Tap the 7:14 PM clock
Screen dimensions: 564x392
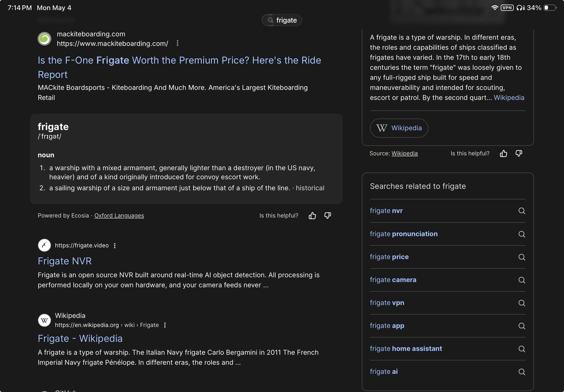[x=20, y=8]
